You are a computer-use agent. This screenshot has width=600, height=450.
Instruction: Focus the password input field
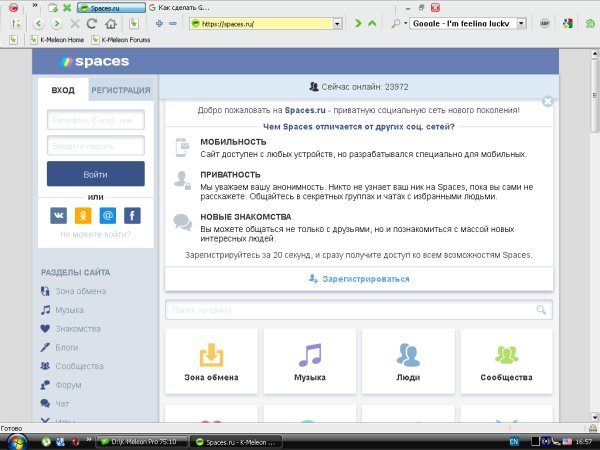96,145
